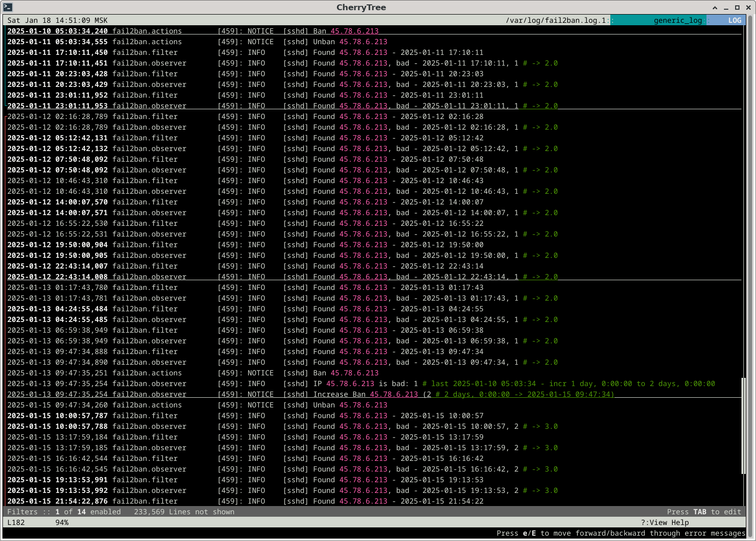Click the 94% position indicator
Image resolution: width=756 pixels, height=541 pixels.
coord(62,523)
